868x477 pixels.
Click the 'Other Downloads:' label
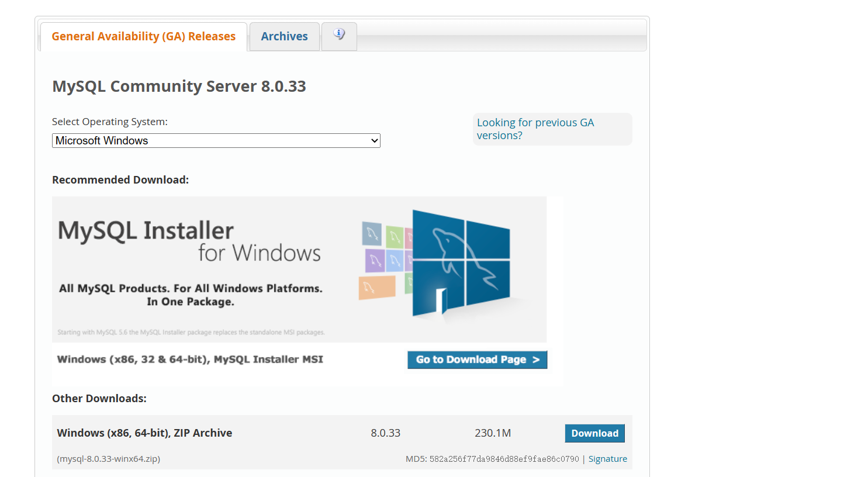point(99,399)
